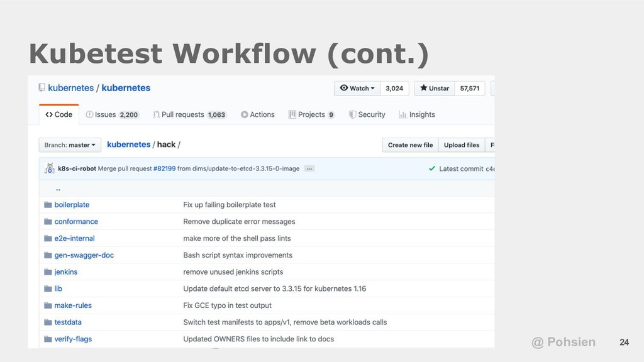The image size is (644, 362).
Task: Open the bold kubernetes repository name link
Action: pyautogui.click(x=126, y=88)
